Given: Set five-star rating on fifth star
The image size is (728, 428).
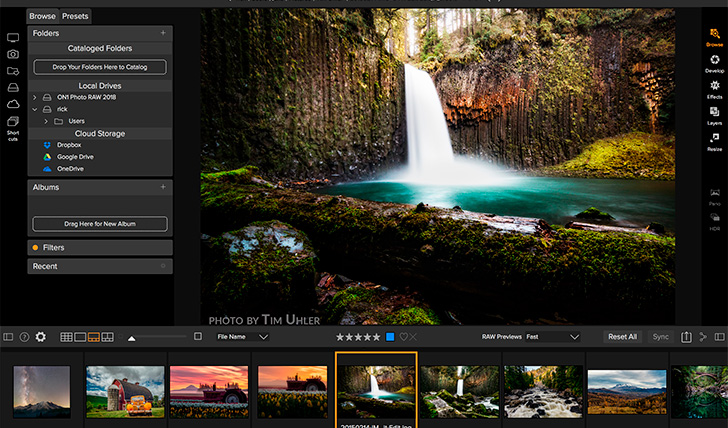Looking at the screenshot, I should point(377,337).
